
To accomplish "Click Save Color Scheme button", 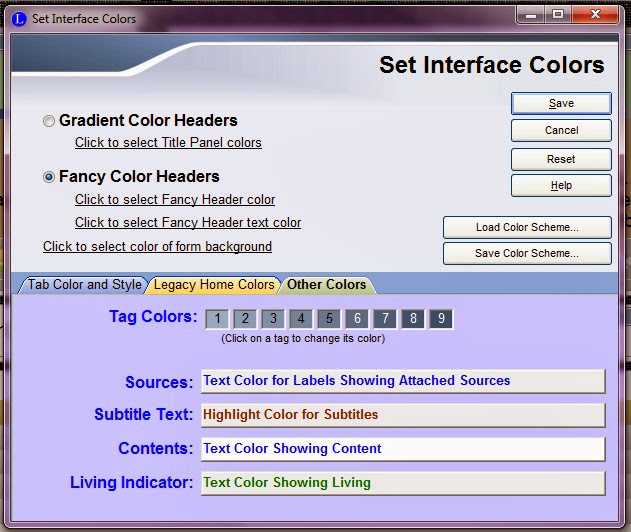I will [527, 254].
